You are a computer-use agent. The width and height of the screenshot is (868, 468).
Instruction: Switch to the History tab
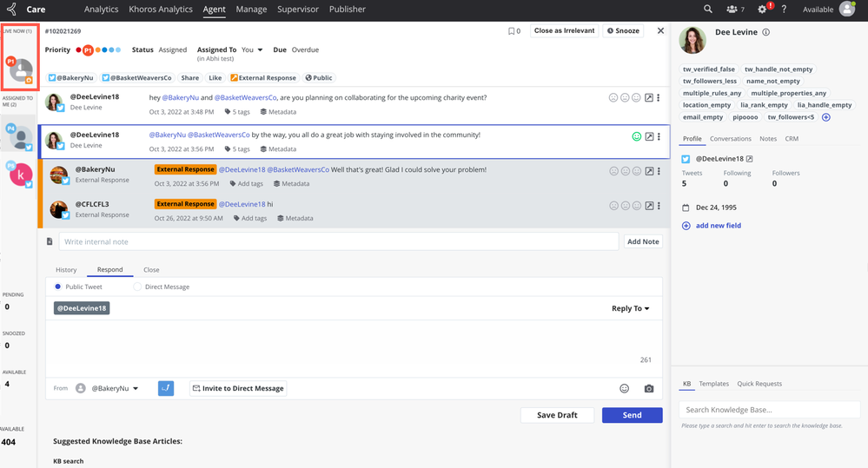coord(66,270)
